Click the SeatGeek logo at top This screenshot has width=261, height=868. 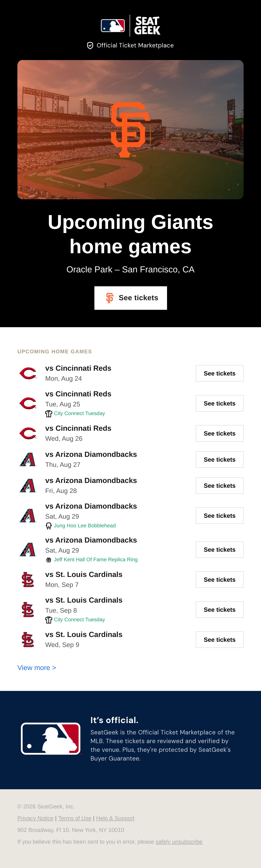click(147, 26)
